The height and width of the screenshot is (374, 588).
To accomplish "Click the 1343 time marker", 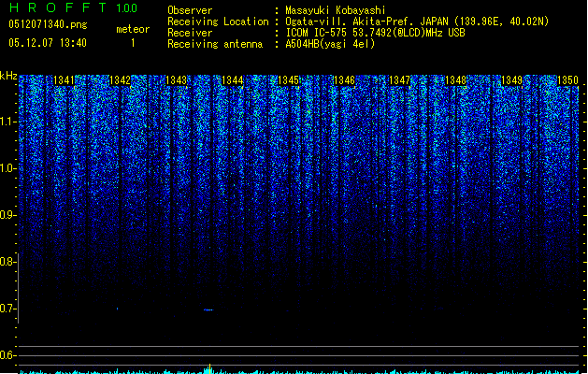I will pyautogui.click(x=176, y=80).
